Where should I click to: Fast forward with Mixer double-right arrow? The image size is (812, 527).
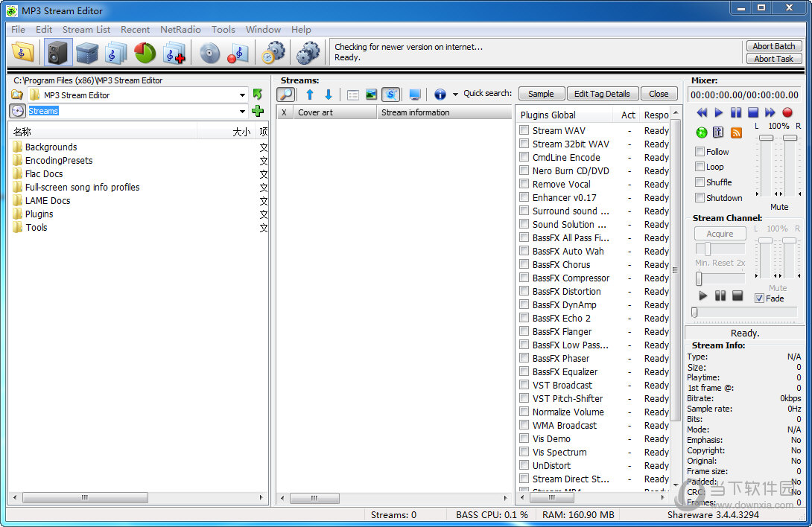pyautogui.click(x=770, y=112)
